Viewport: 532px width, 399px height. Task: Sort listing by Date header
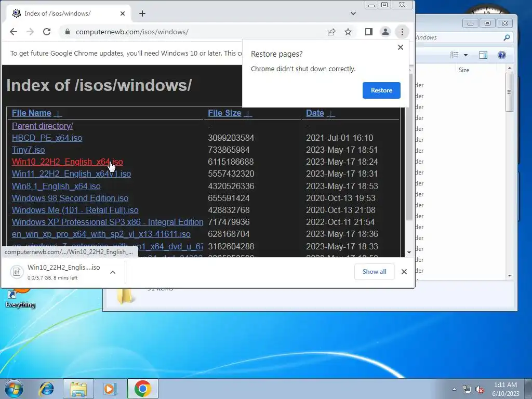point(315,113)
